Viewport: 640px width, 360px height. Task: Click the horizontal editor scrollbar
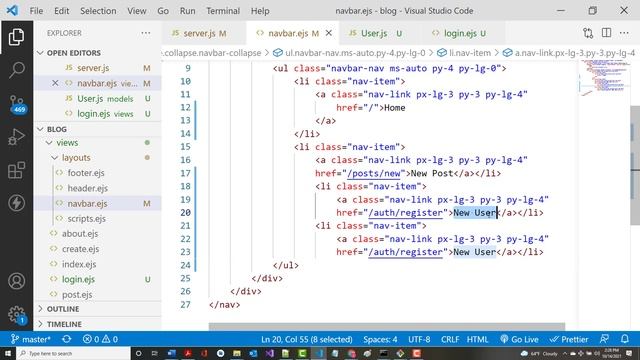387,327
